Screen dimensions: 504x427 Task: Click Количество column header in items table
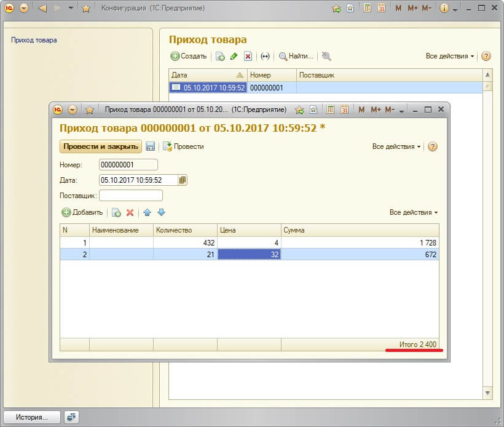[185, 230]
